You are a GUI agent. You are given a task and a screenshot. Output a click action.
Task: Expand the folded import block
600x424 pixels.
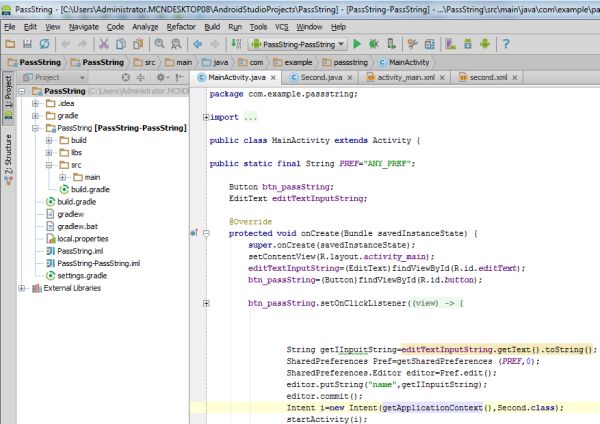(206, 117)
